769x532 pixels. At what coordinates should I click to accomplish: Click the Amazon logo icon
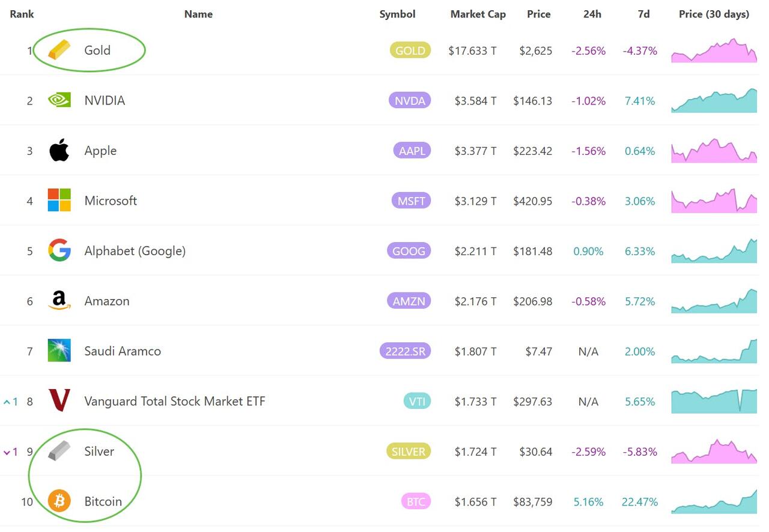[59, 301]
